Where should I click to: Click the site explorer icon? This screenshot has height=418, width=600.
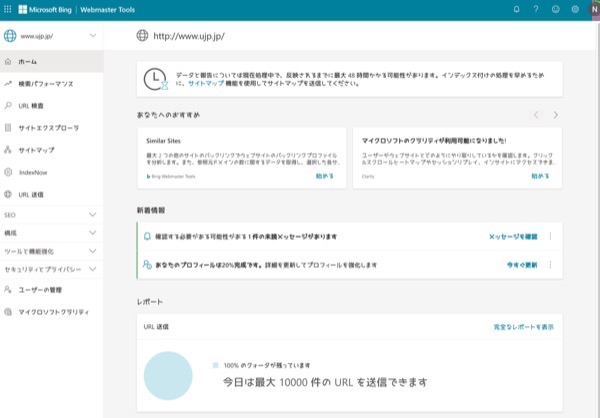[x=8, y=127]
